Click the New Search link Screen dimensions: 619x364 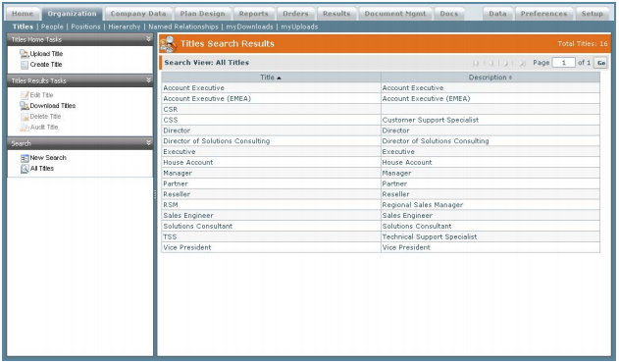[x=48, y=158]
